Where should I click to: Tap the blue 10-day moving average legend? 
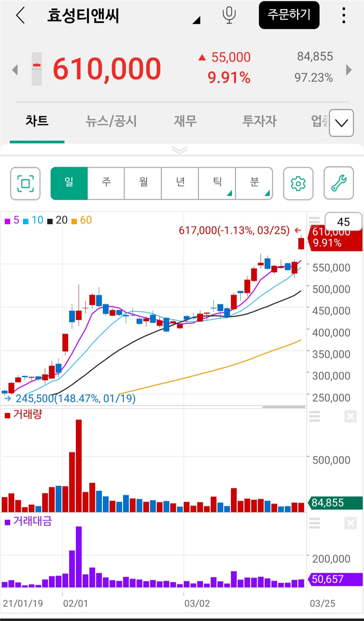point(33,220)
